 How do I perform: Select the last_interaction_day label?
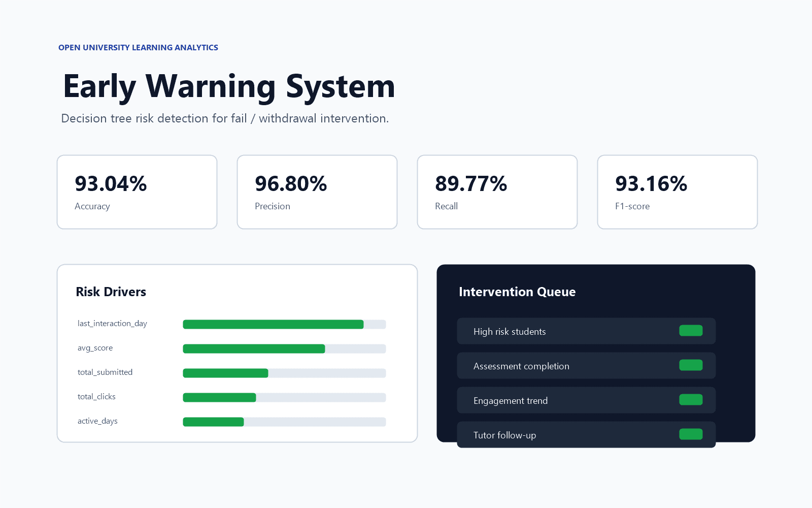pyautogui.click(x=112, y=324)
